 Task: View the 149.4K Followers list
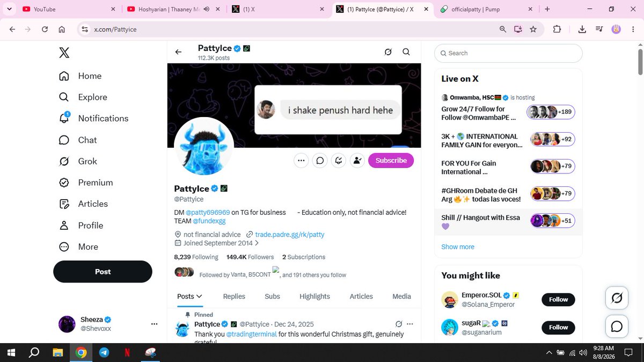pyautogui.click(x=250, y=257)
